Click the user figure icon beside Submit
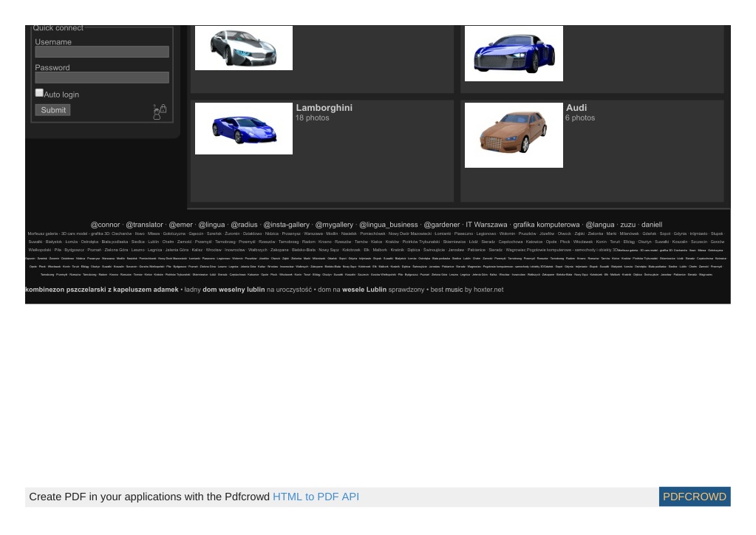756x535 pixels. (x=157, y=115)
